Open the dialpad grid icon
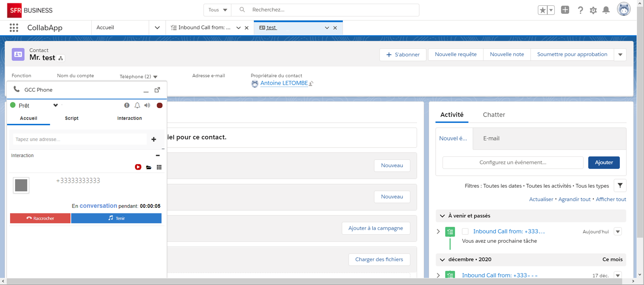 [x=159, y=167]
